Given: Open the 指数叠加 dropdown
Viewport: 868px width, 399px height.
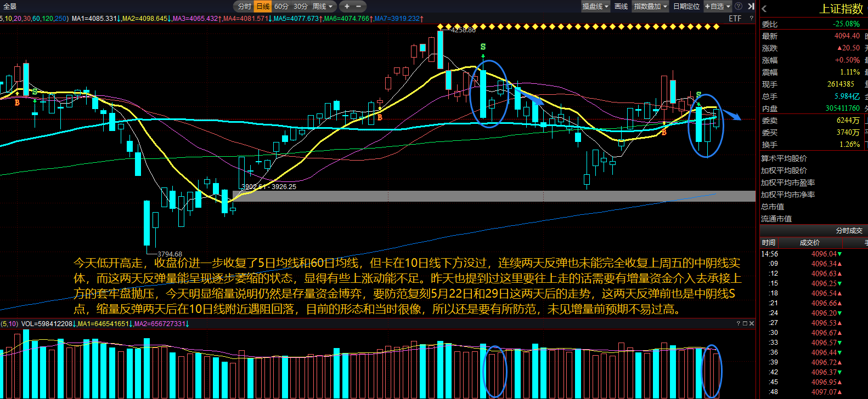Looking at the screenshot, I should (x=651, y=7).
